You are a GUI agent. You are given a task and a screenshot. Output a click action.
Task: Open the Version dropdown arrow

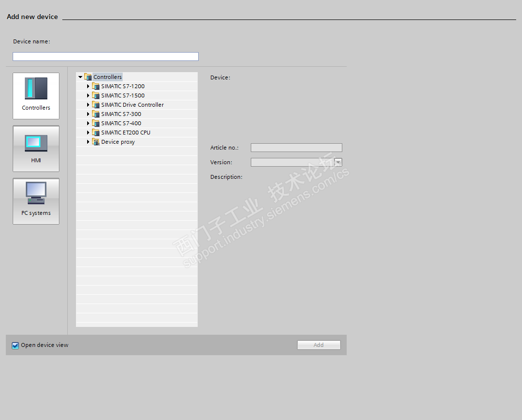pyautogui.click(x=338, y=162)
